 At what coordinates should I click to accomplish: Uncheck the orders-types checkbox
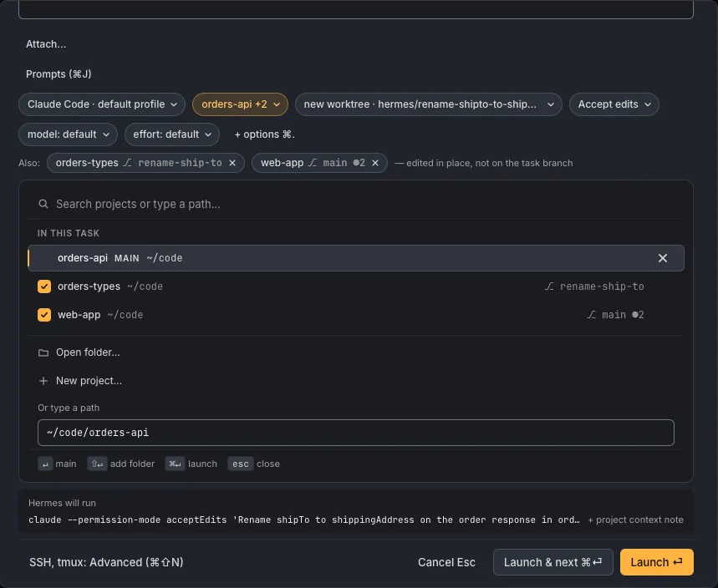point(44,286)
